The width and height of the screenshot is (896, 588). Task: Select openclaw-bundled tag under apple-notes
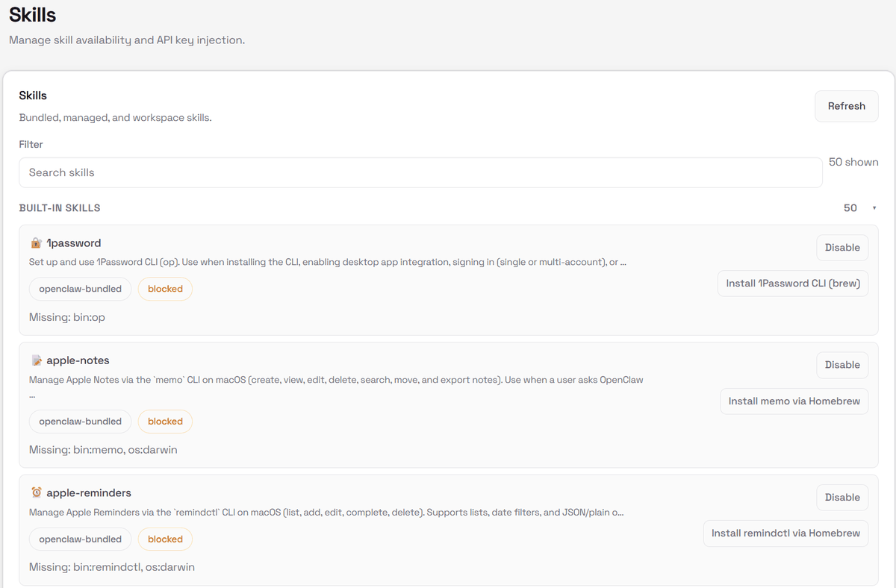tap(81, 422)
